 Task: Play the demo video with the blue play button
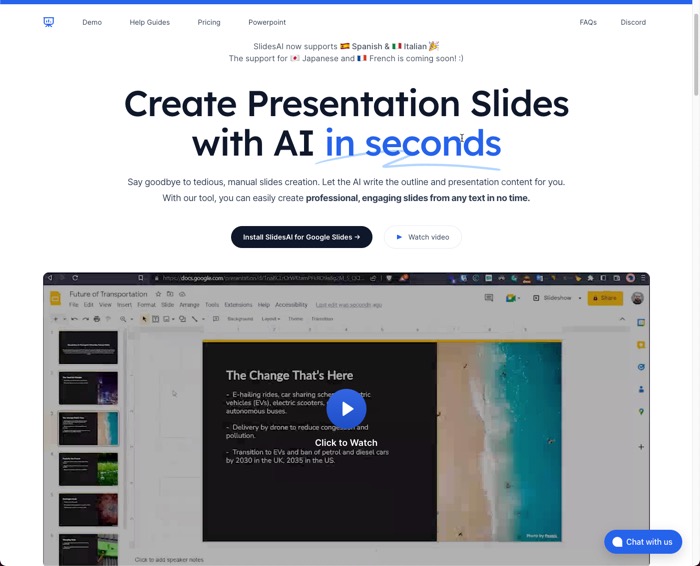click(x=346, y=409)
